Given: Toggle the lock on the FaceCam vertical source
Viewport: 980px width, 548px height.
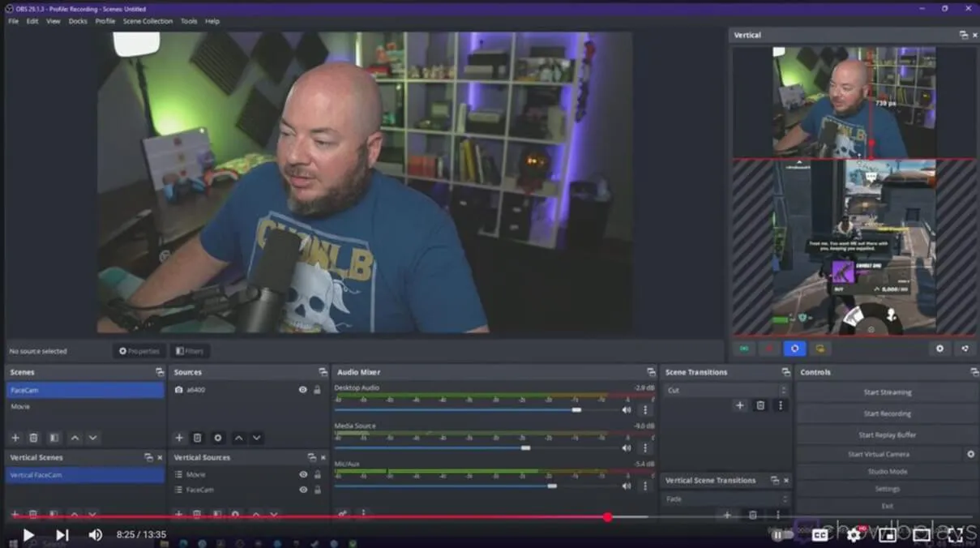Looking at the screenshot, I should pyautogui.click(x=317, y=490).
